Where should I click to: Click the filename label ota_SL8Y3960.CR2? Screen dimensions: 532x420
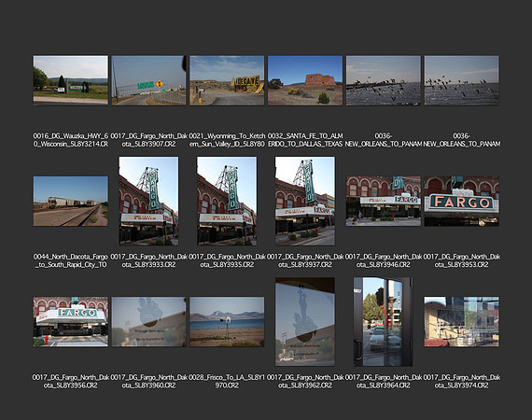[x=148, y=385]
